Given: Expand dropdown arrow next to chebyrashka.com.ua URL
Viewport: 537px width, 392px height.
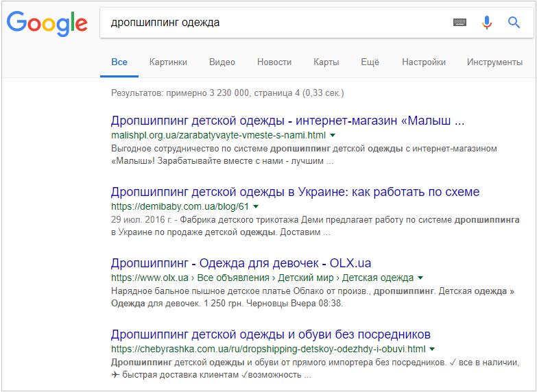Looking at the screenshot, I should point(432,349).
